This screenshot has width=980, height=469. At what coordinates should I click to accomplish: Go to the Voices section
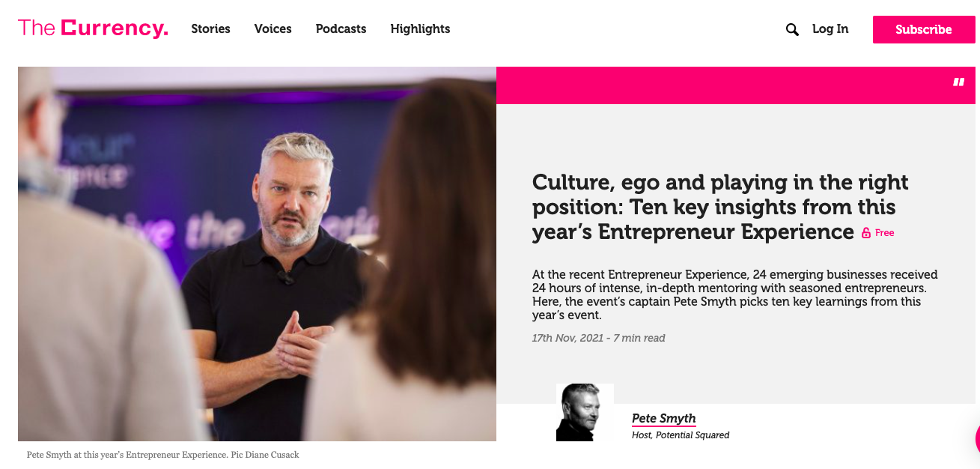pos(273,29)
